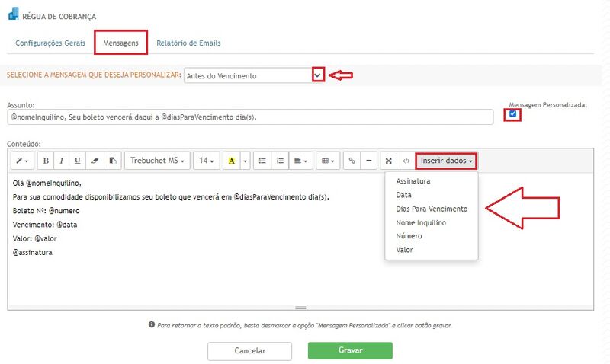The image size is (610, 364).
Task: Insert an unordered bullet list
Action: [262, 161]
